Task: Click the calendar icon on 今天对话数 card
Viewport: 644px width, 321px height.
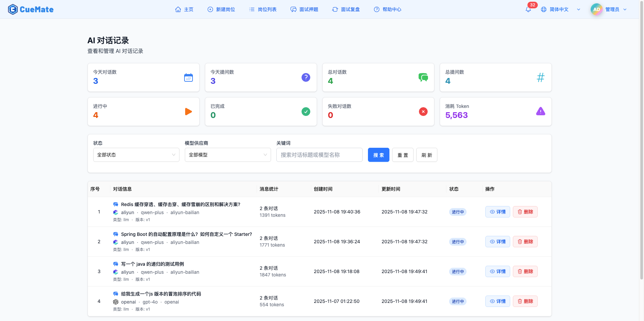Action: [x=189, y=77]
